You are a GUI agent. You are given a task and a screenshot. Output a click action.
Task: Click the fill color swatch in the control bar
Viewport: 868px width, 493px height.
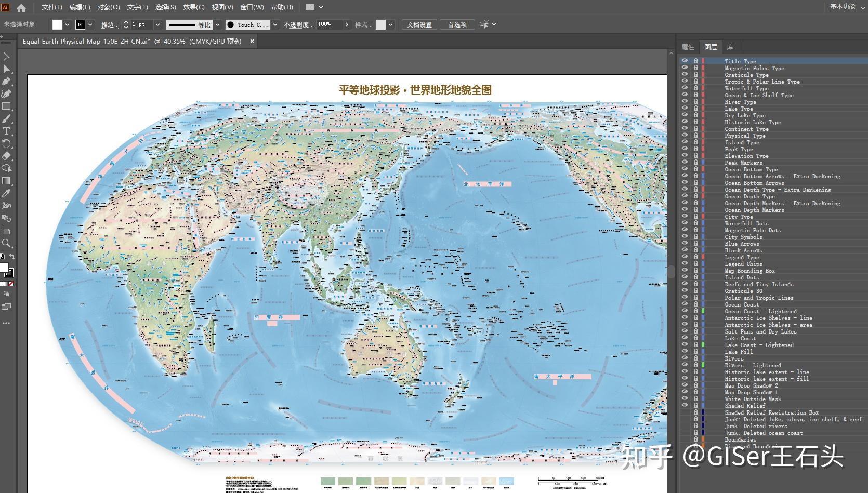(57, 24)
